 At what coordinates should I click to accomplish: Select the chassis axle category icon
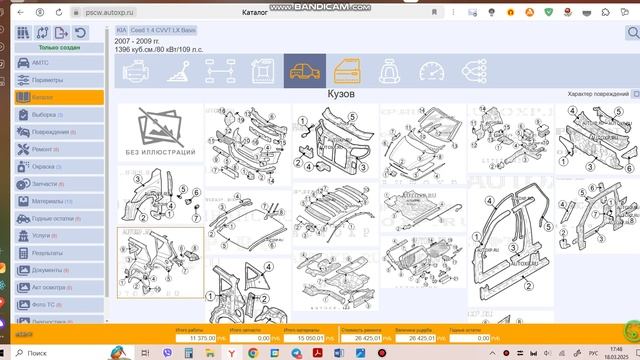click(x=220, y=71)
